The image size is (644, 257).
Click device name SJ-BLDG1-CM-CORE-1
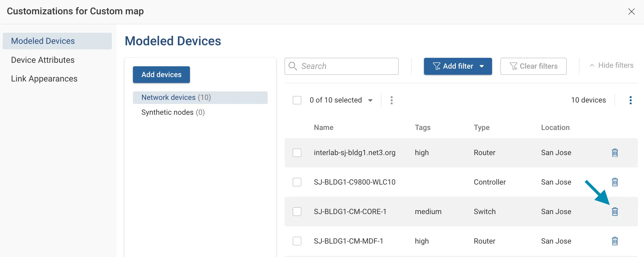pos(350,212)
